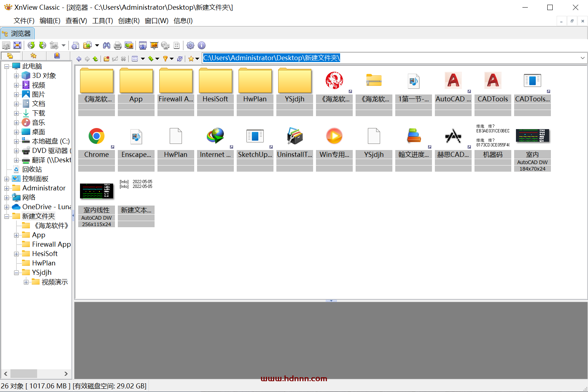Click the sort order green arrows icon

click(x=151, y=59)
